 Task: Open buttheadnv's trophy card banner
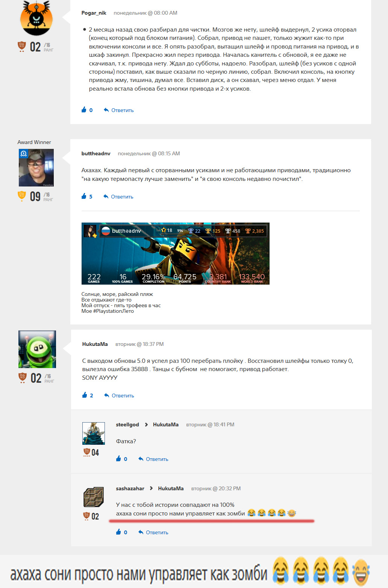click(175, 253)
